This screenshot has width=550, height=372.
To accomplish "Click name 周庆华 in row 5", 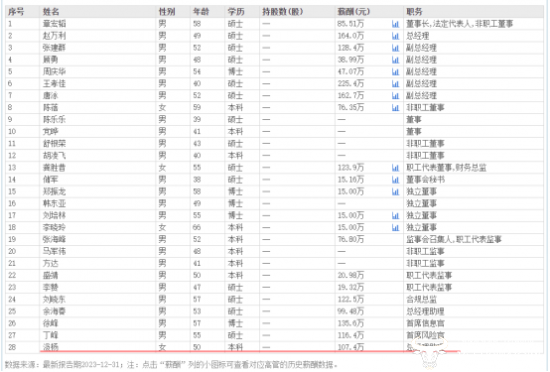I will (54, 72).
